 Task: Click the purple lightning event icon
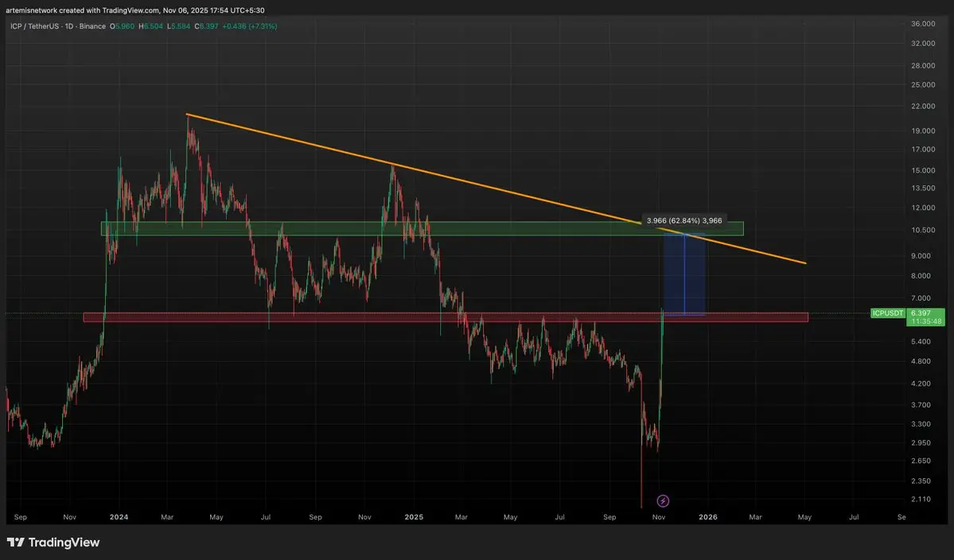click(663, 501)
